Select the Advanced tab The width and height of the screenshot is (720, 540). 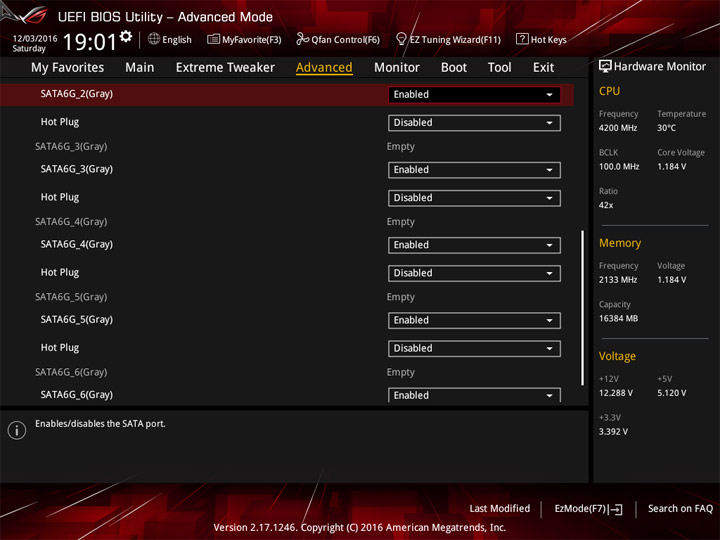324,68
